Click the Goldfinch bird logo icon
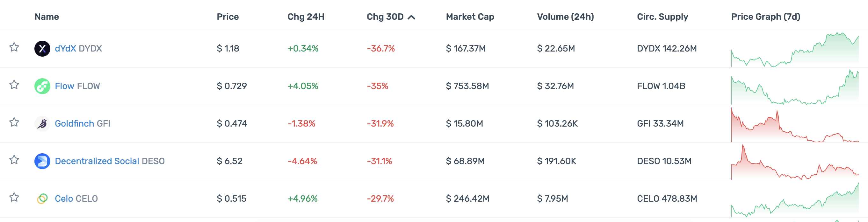868x222 pixels. pos(42,124)
